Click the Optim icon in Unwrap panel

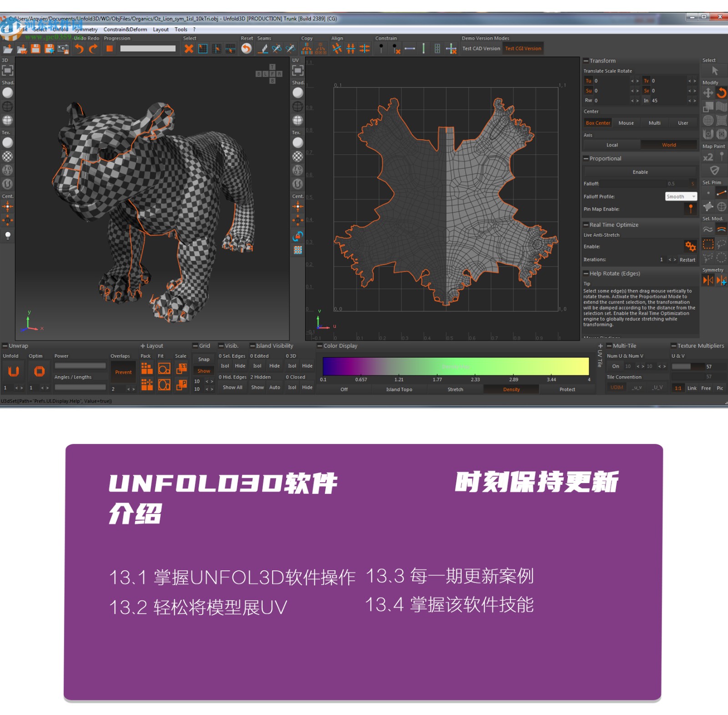pyautogui.click(x=40, y=371)
